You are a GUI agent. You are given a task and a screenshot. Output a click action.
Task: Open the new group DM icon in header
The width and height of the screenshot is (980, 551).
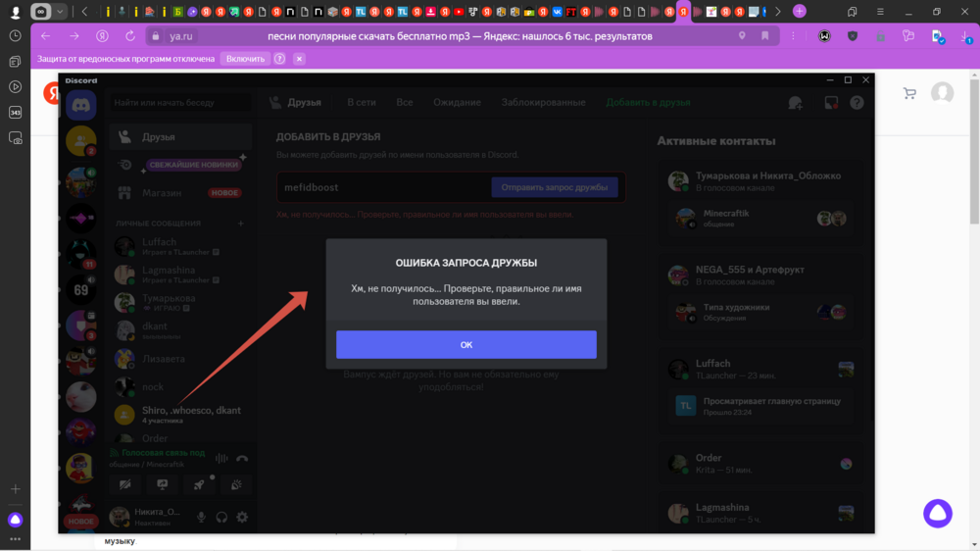coord(795,103)
